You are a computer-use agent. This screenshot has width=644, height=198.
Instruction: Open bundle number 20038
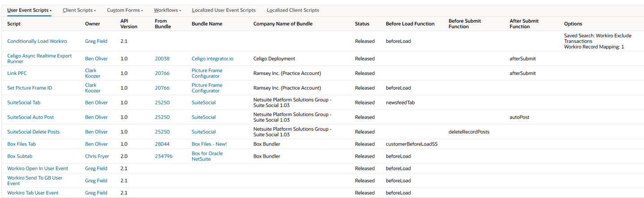click(x=162, y=59)
